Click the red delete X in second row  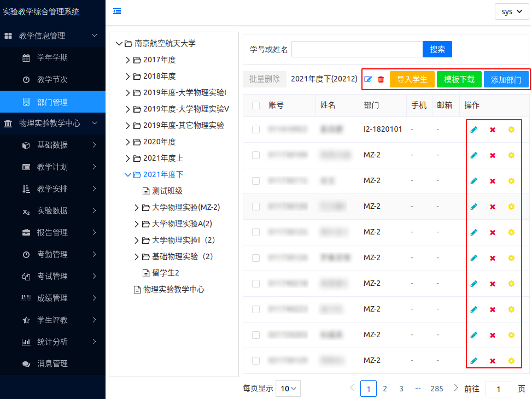492,155
